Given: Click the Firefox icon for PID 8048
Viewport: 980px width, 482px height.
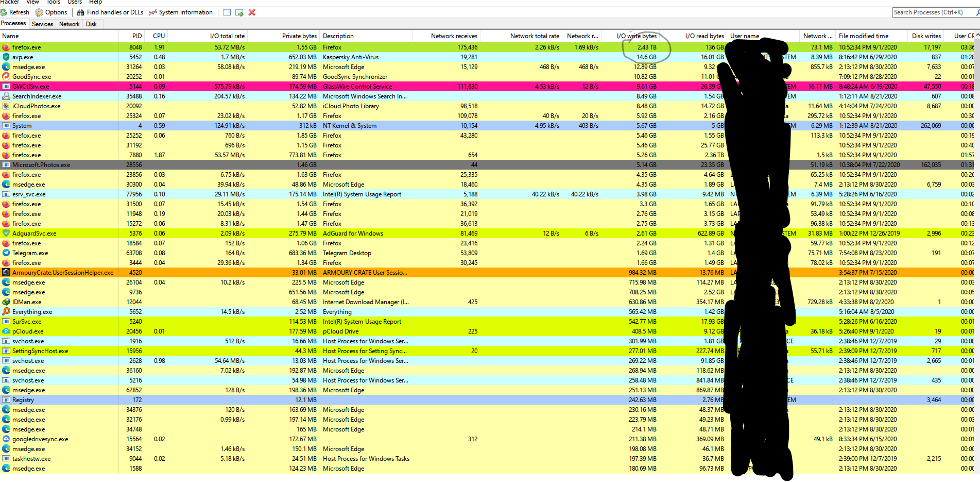Looking at the screenshot, I should [6, 47].
